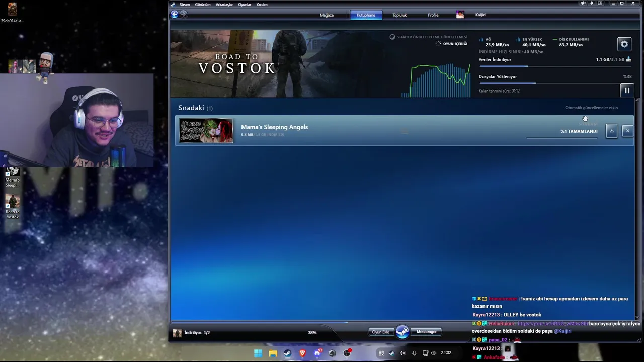This screenshot has height=362, width=644.
Task: Open the Topluluk tab
Action: (399, 15)
